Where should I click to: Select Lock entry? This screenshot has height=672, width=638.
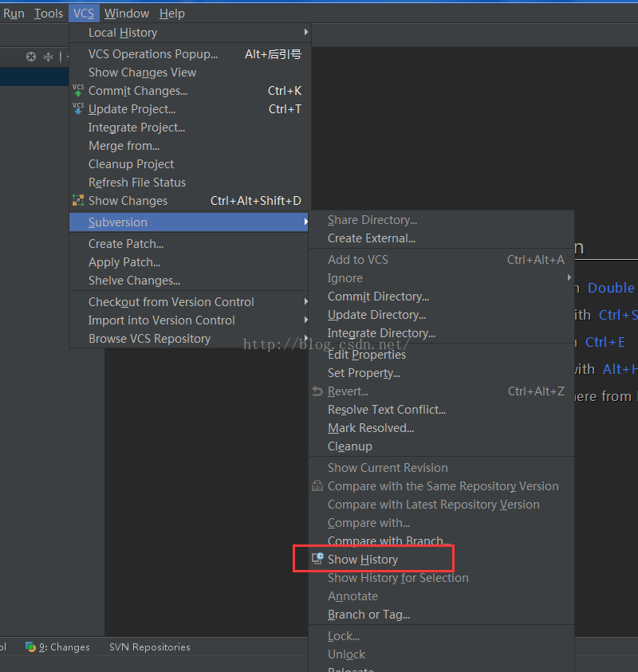point(441,636)
